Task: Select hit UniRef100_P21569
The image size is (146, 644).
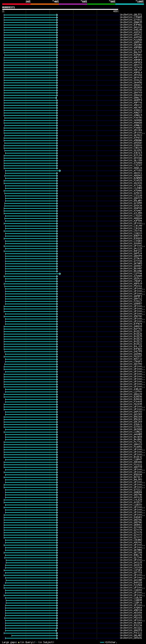Action: [x=131, y=585]
